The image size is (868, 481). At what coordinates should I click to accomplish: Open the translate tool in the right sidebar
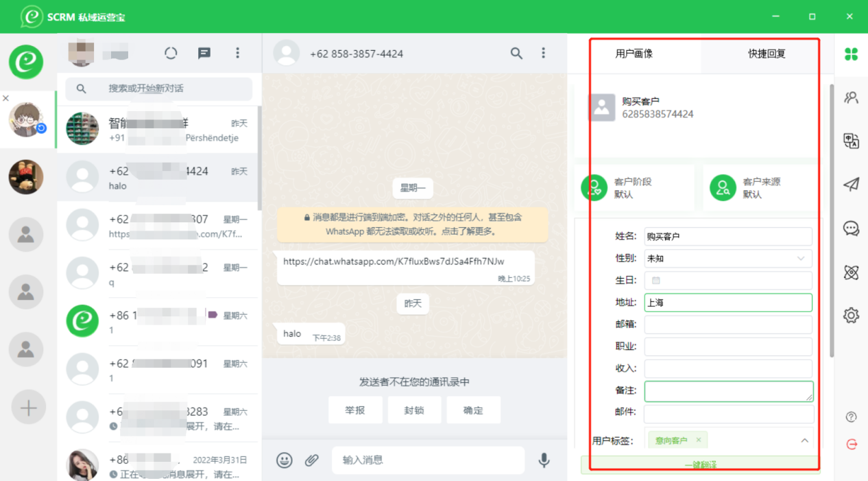(x=851, y=141)
